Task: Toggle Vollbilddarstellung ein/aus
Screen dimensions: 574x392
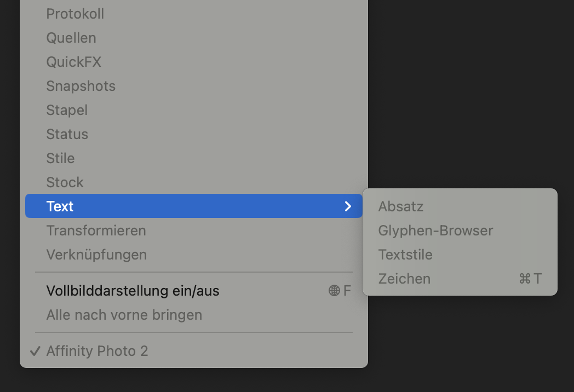Action: [194, 291]
